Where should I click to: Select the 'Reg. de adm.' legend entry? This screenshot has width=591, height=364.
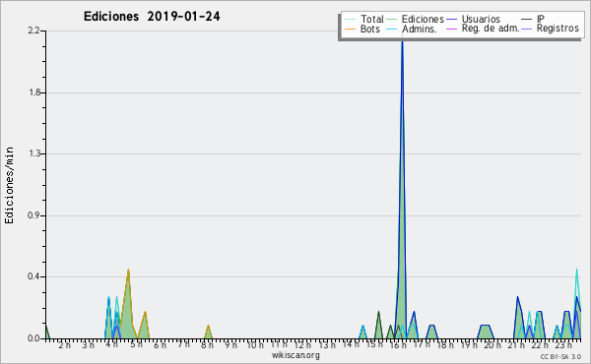pyautogui.click(x=483, y=29)
